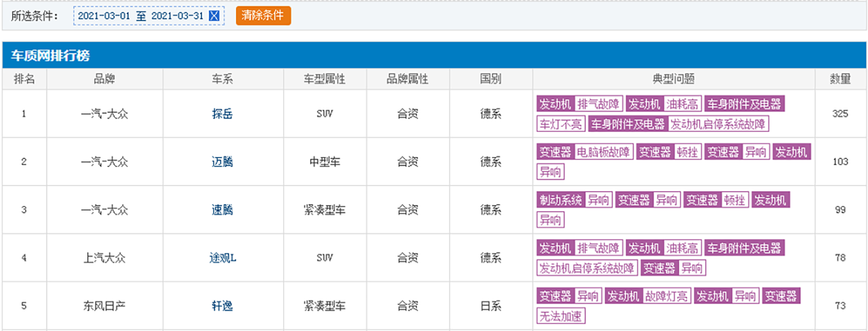Image resolution: width=868 pixels, height=331 pixels.
Task: Click the 日系 country cell
Action: click(490, 306)
